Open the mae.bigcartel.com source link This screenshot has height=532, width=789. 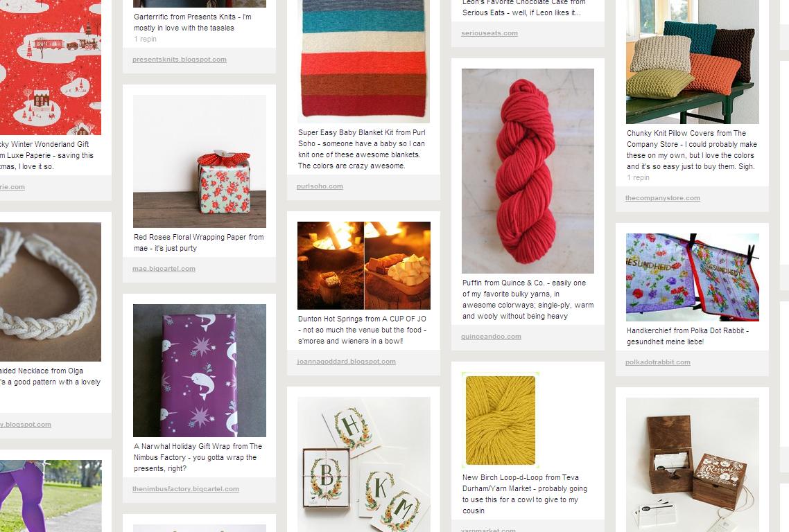164,269
